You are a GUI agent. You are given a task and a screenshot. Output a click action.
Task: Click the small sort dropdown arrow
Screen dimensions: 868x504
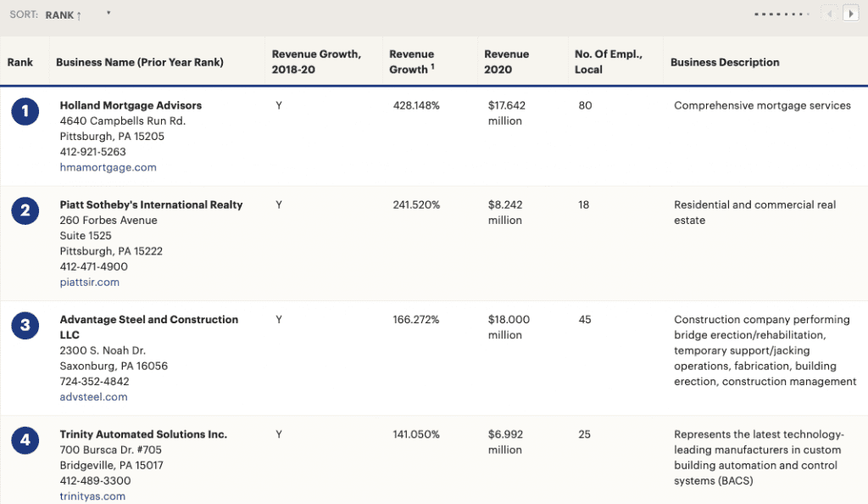[x=108, y=14]
